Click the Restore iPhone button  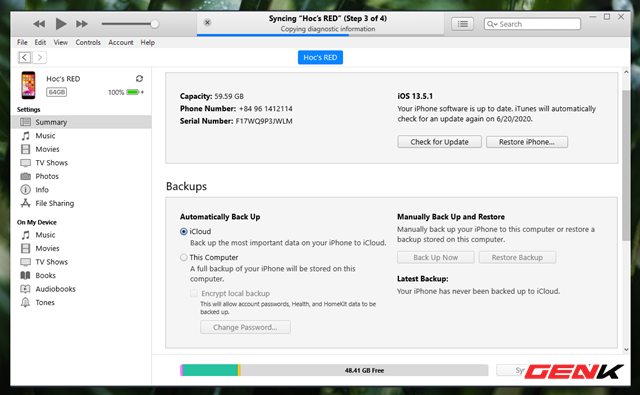click(527, 142)
